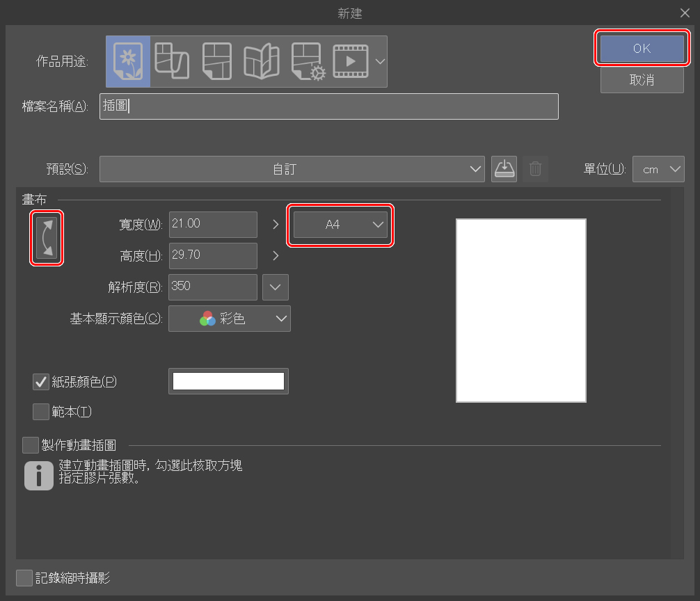The width and height of the screenshot is (700, 601).
Task: Click the white paper color swatch
Action: [228, 381]
